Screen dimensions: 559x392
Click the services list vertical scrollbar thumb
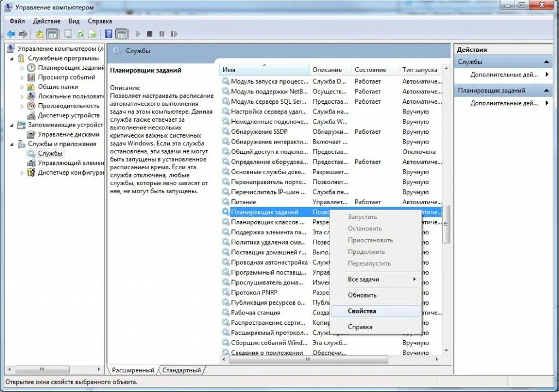click(446, 224)
